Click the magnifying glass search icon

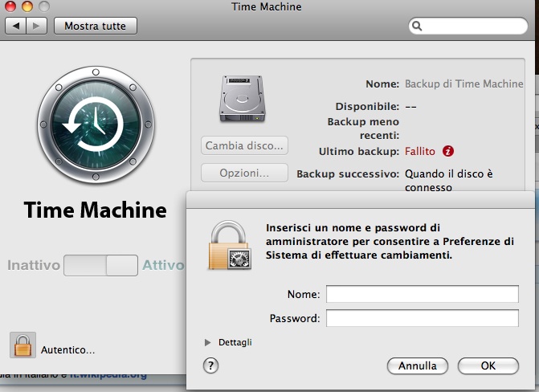(x=417, y=26)
